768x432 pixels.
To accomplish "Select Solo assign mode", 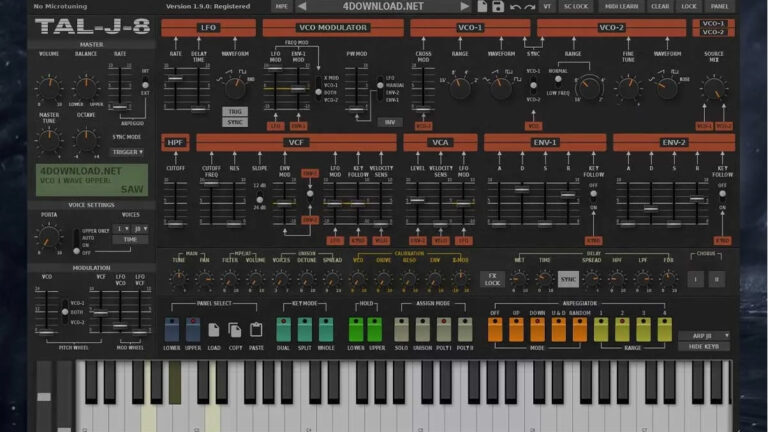I will tap(401, 329).
